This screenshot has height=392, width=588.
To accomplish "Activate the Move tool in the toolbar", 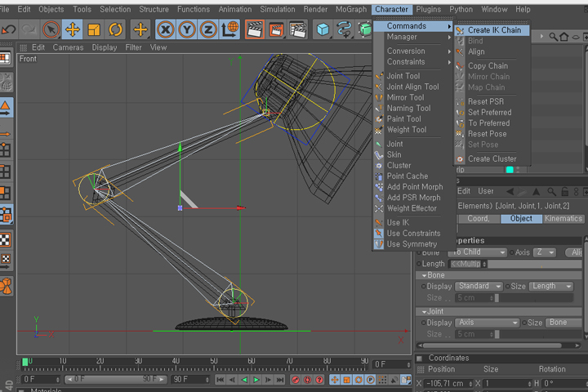I will pyautogui.click(x=73, y=29).
